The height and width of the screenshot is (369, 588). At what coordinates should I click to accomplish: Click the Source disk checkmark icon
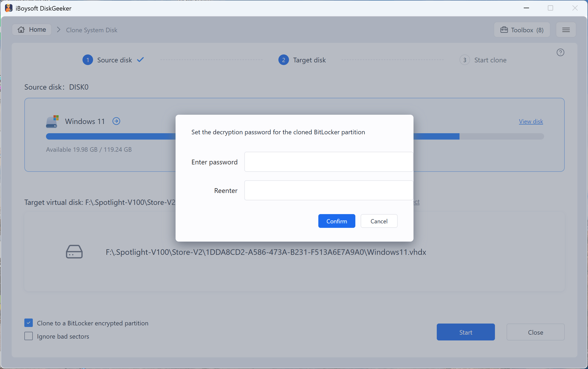[x=140, y=60]
